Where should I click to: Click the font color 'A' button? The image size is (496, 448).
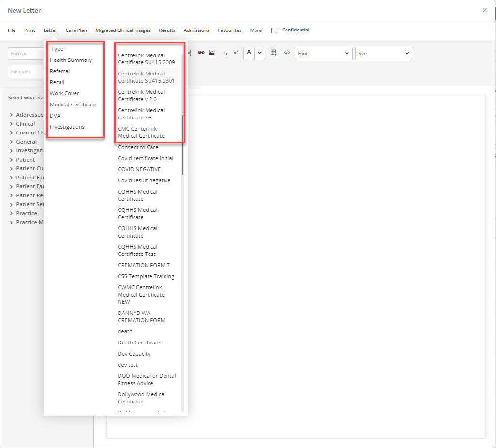(x=249, y=53)
